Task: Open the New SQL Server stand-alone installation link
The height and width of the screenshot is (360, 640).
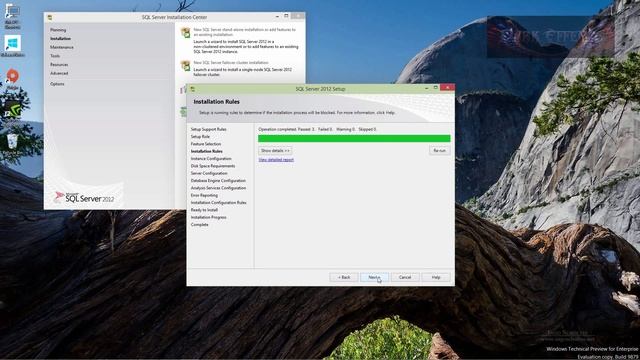Action: [x=244, y=32]
